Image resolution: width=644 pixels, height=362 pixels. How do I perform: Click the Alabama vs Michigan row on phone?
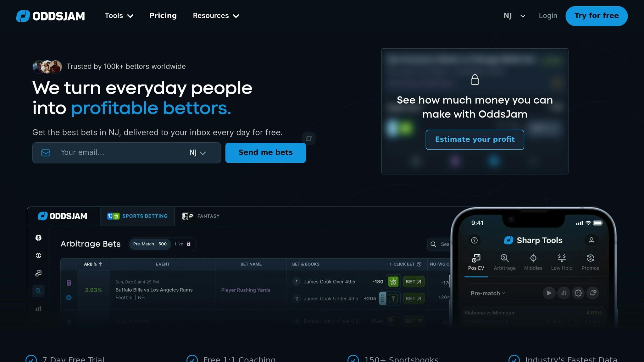point(533,317)
